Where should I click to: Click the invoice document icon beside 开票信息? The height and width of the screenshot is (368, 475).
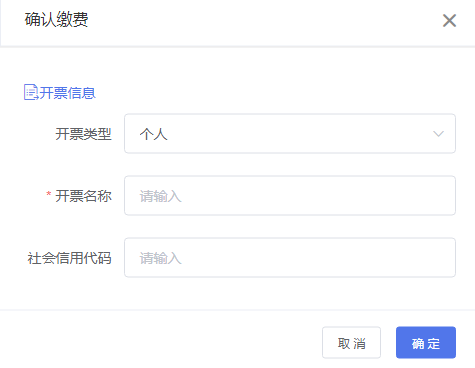tap(31, 92)
